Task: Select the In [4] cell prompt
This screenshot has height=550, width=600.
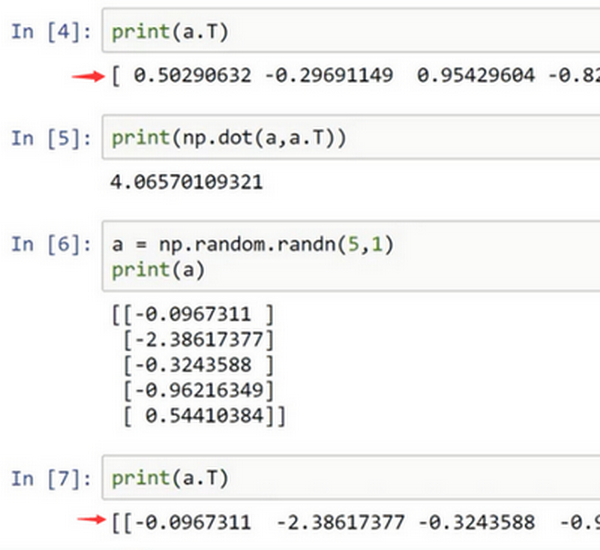Action: pyautogui.click(x=51, y=32)
